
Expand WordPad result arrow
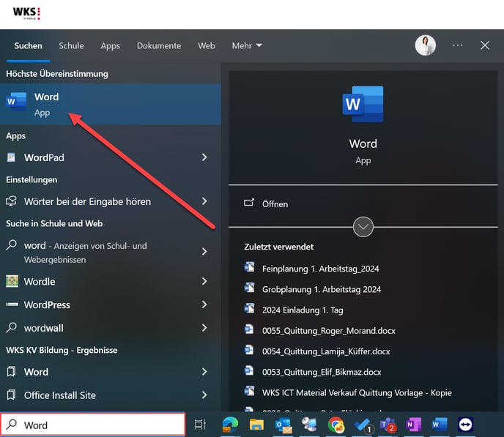coord(204,157)
